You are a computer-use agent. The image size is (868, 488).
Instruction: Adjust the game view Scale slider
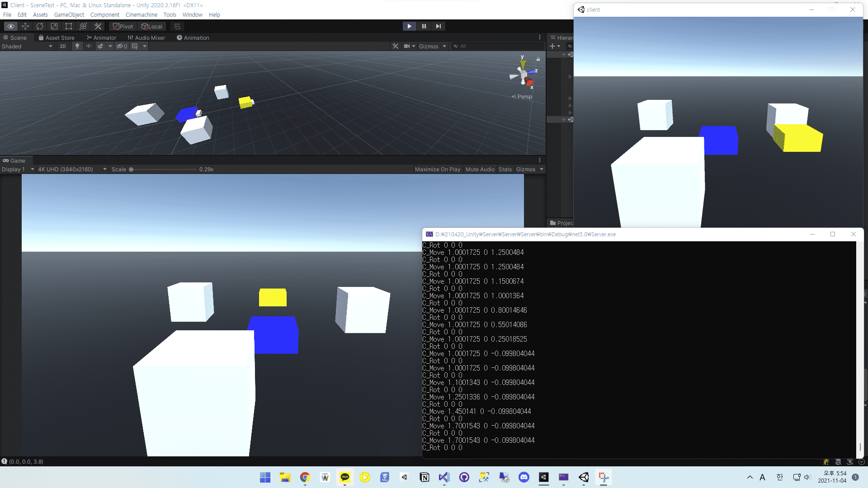point(131,169)
